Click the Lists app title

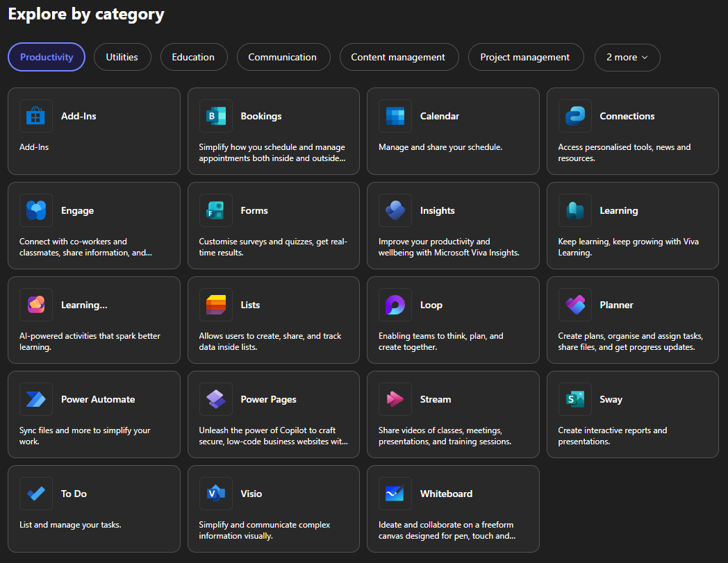click(x=250, y=305)
